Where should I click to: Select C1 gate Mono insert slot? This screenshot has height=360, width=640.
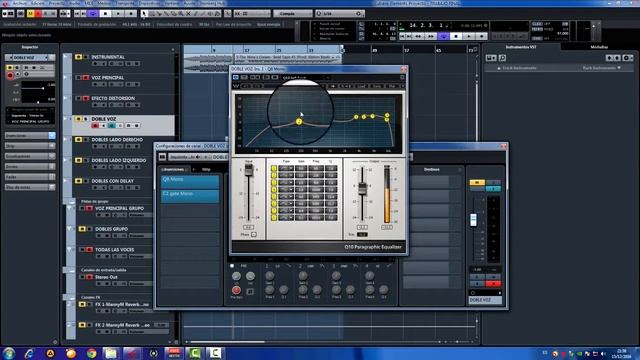click(190, 195)
